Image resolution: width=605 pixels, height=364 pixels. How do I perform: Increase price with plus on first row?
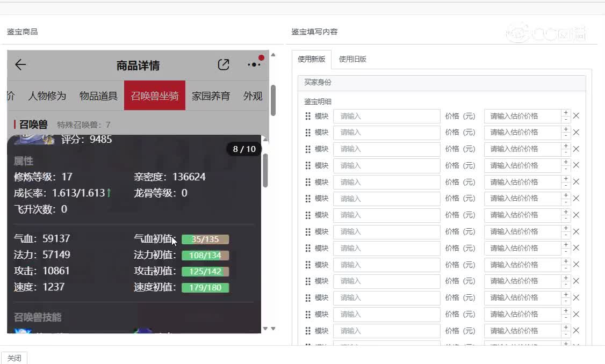click(565, 113)
